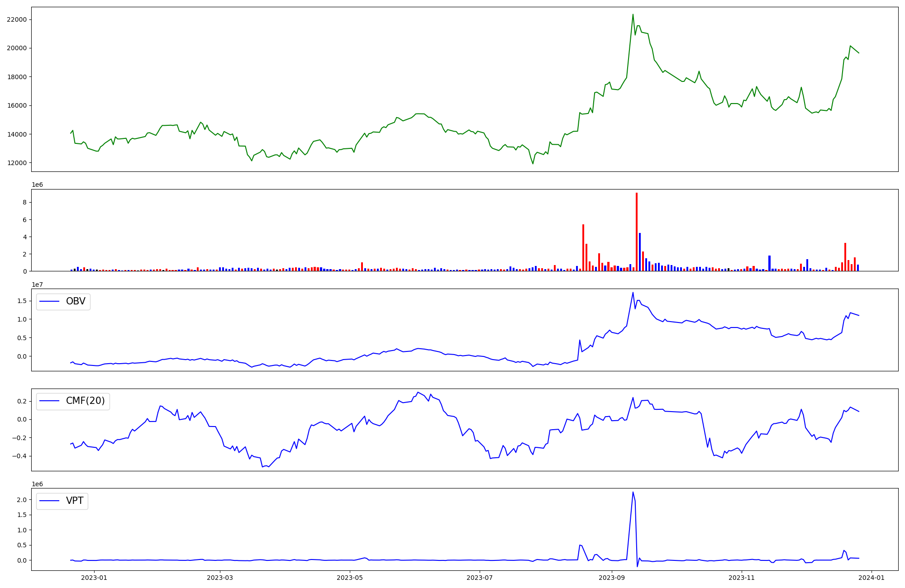
Task: Click the 22000 price axis label
Action: pyautogui.click(x=17, y=19)
